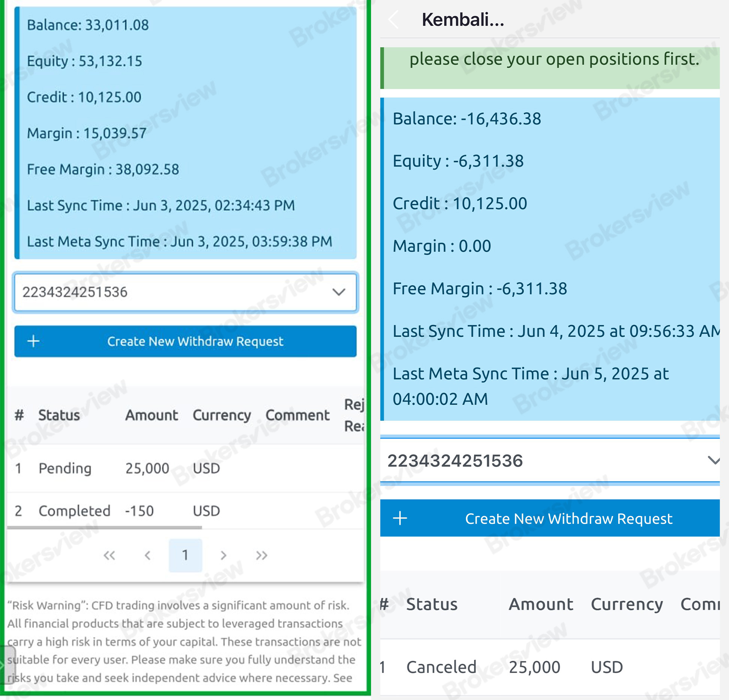
Task: Click Status column header in left table
Action: (59, 415)
